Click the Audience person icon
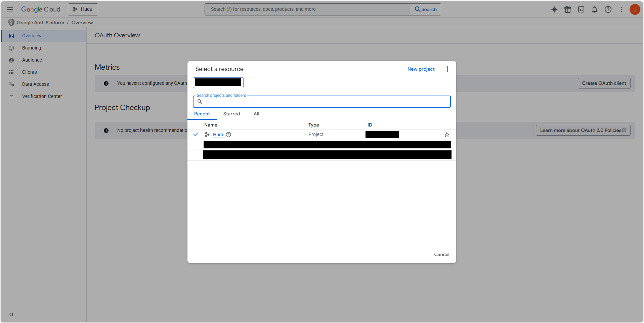Screen dimensions: 644x323 pos(11,60)
